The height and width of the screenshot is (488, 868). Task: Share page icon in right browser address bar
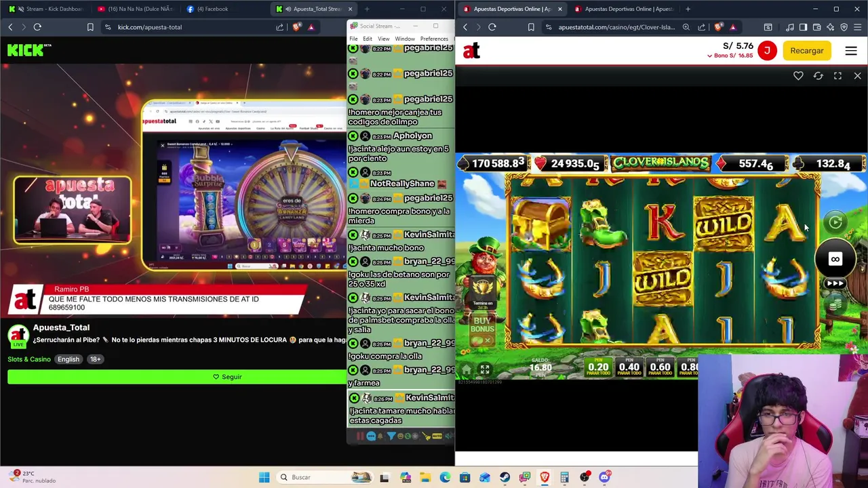tap(702, 27)
